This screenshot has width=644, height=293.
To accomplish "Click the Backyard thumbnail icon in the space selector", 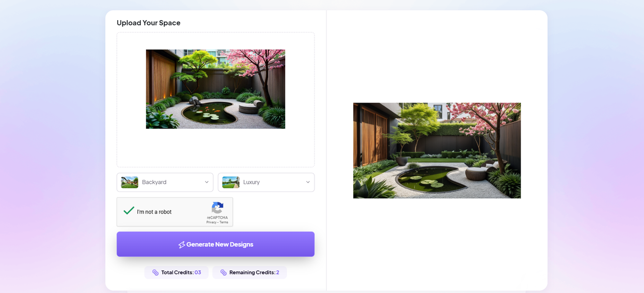I will click(x=129, y=182).
